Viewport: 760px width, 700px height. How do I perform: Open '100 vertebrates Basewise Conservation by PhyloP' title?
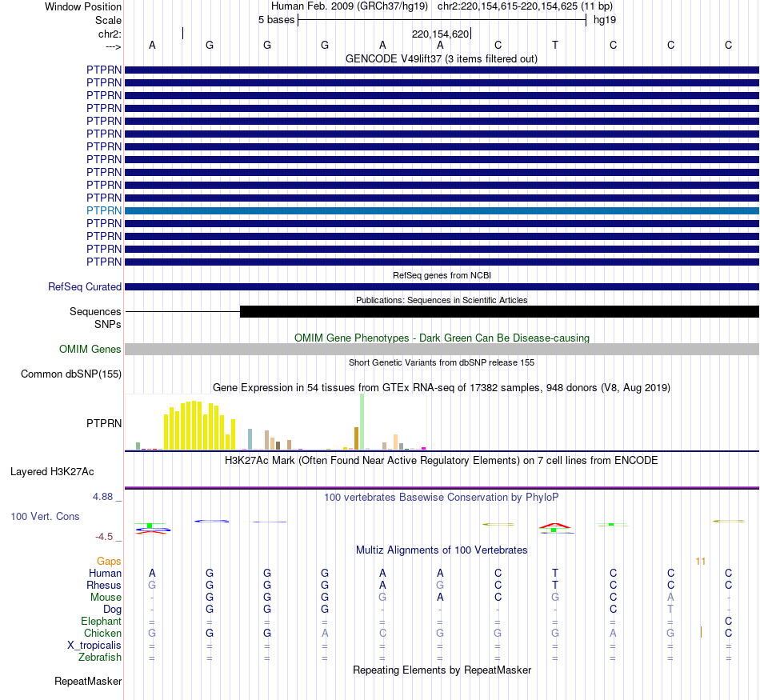(x=441, y=497)
